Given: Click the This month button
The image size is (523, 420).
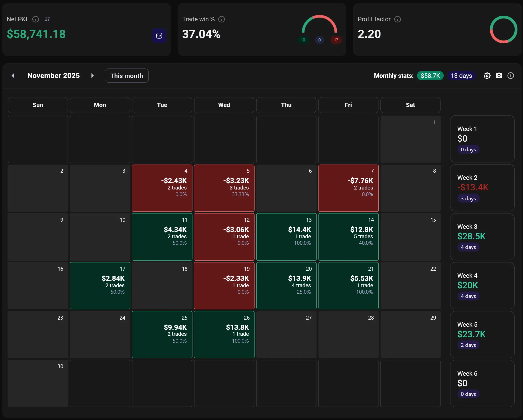Looking at the screenshot, I should pyautogui.click(x=126, y=76).
